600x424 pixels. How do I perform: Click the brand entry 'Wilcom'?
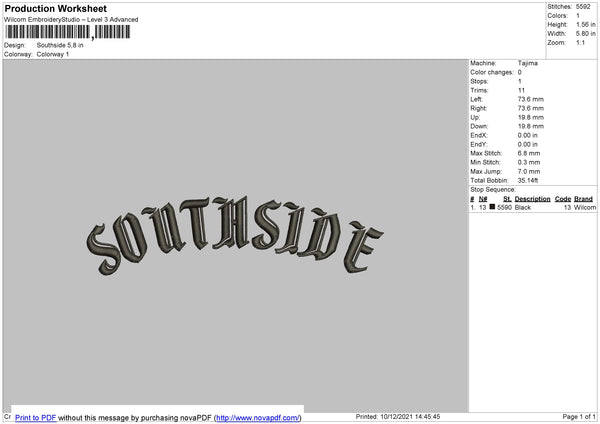point(585,207)
